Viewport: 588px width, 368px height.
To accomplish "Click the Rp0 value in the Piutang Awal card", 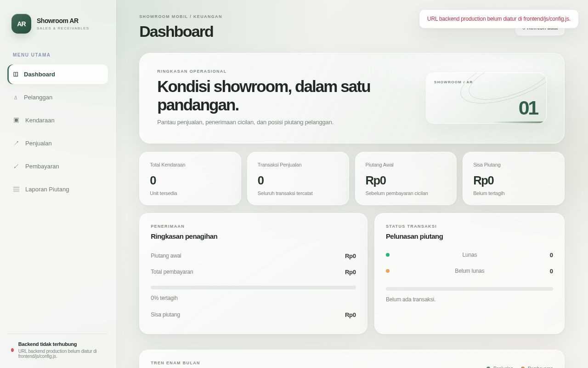I will coord(376,180).
